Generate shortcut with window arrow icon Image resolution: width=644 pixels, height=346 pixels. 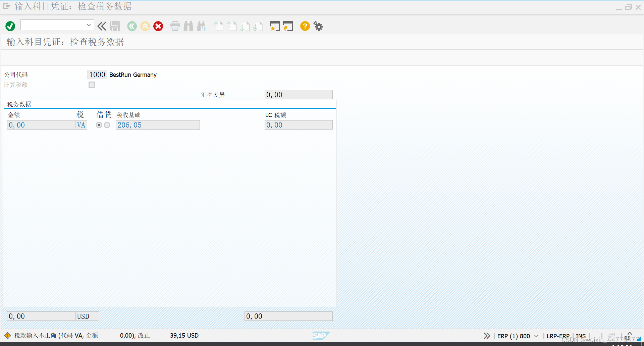(288, 26)
